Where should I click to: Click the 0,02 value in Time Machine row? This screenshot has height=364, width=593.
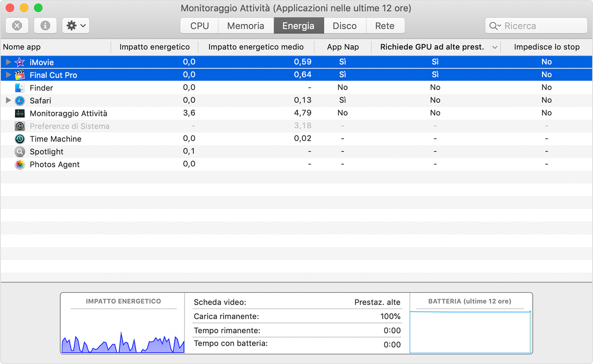point(302,138)
